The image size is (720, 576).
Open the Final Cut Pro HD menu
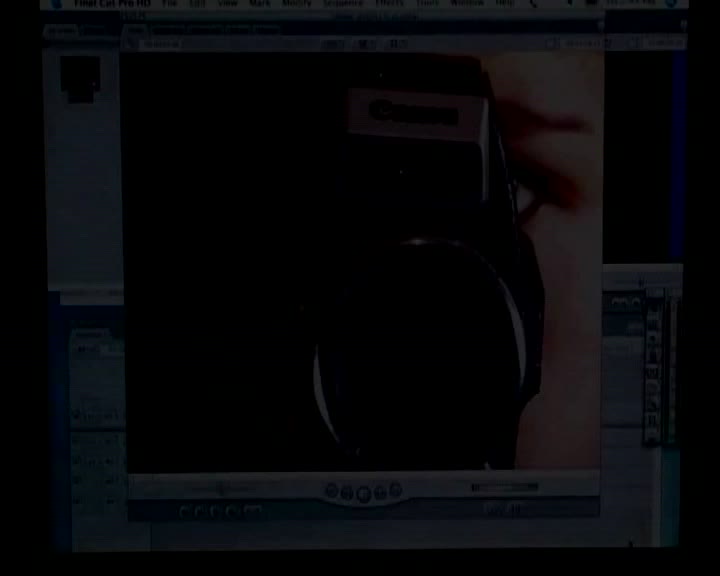click(x=112, y=4)
